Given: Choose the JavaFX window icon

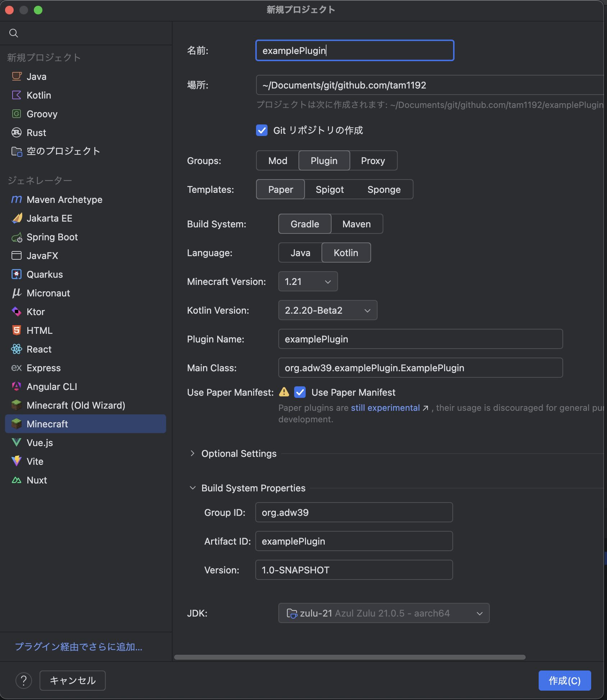Looking at the screenshot, I should coord(17,255).
